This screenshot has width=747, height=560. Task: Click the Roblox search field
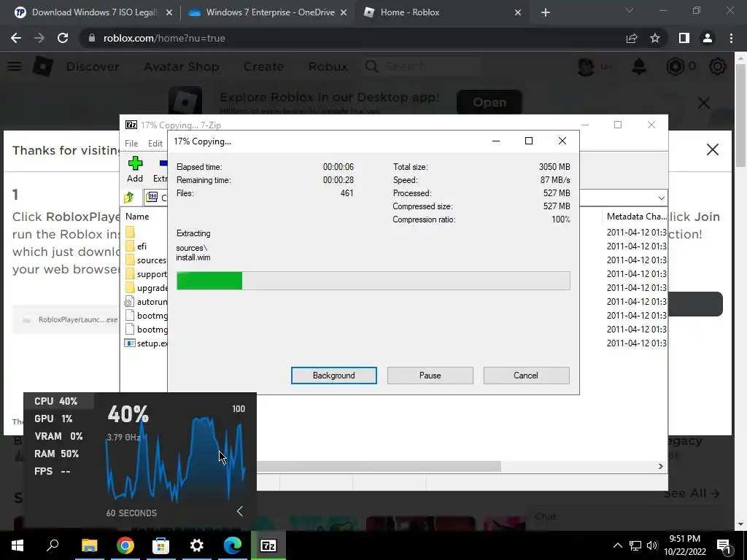pos(422,66)
